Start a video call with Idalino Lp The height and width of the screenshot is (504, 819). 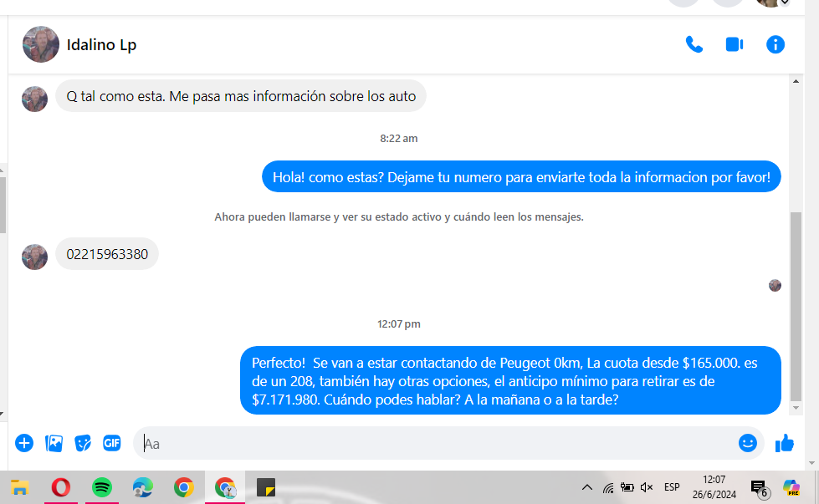(x=735, y=45)
